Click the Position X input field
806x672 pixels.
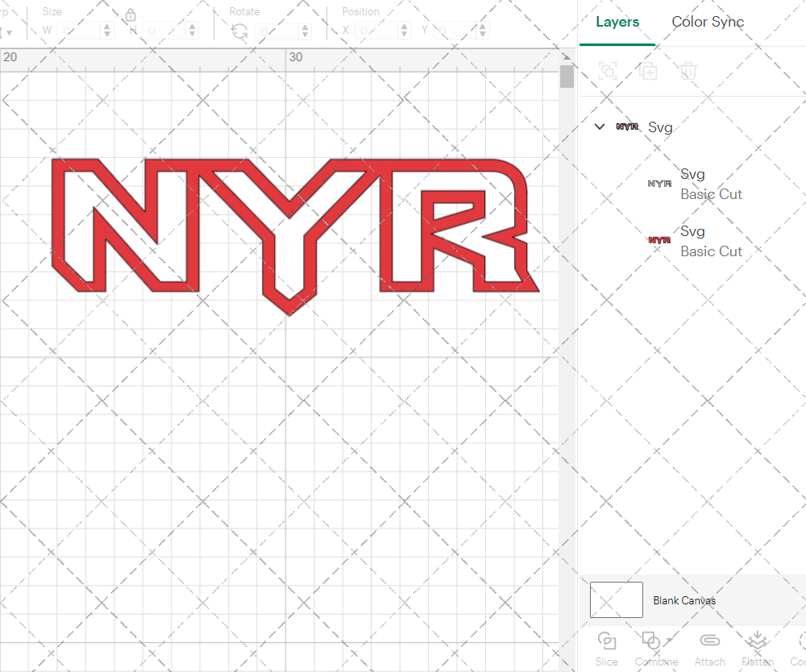376,31
